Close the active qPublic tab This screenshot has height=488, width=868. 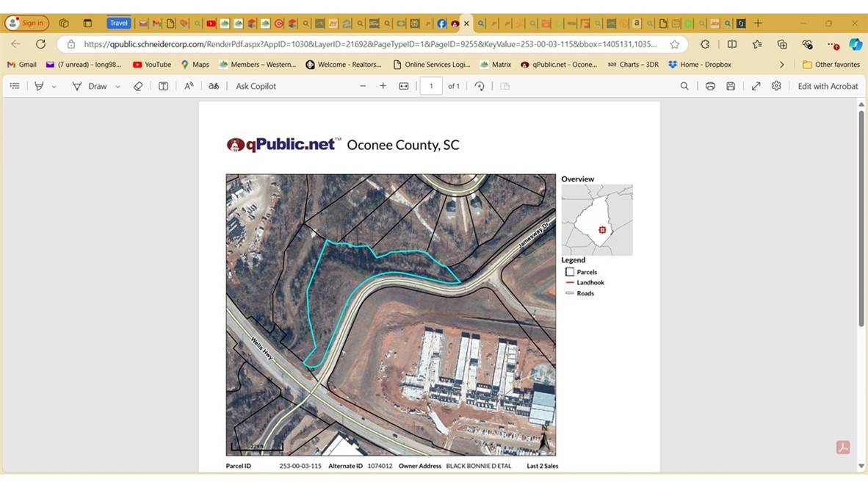point(466,24)
